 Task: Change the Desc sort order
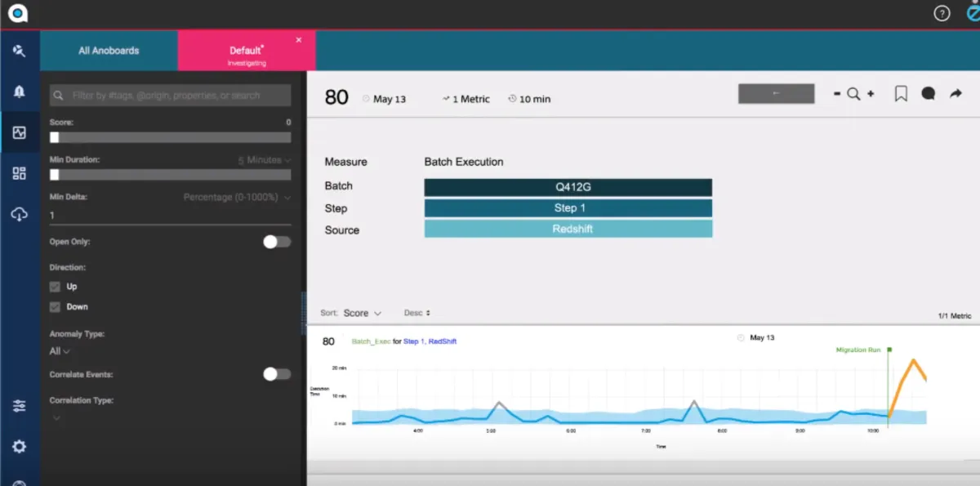pos(417,313)
